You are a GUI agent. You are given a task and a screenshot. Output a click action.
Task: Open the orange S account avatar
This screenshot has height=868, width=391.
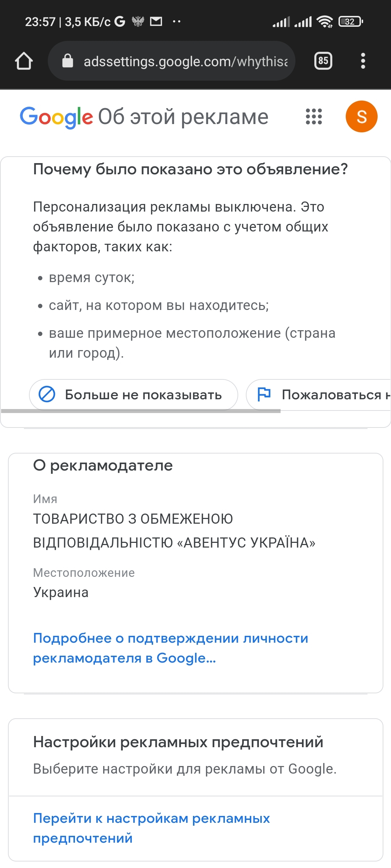(361, 116)
